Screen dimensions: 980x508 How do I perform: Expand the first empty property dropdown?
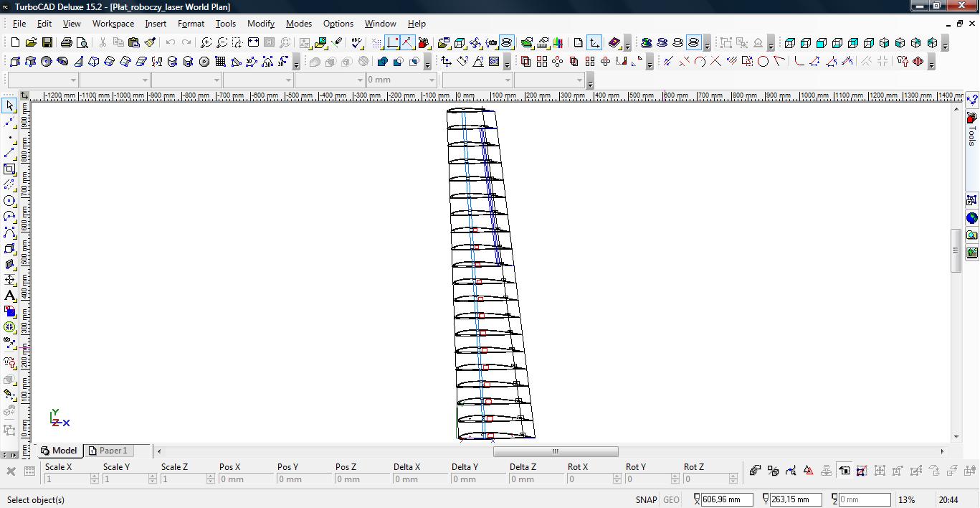pyautogui.click(x=73, y=80)
